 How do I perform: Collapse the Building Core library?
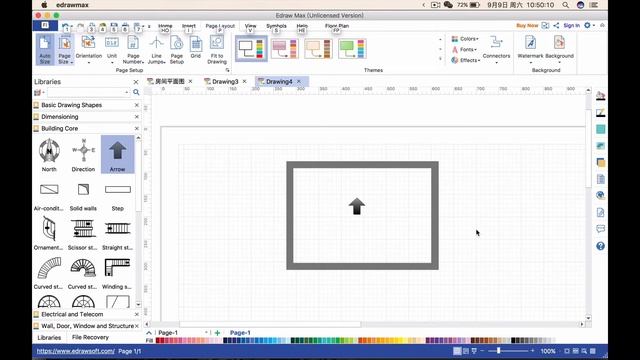pyautogui.click(x=60, y=129)
